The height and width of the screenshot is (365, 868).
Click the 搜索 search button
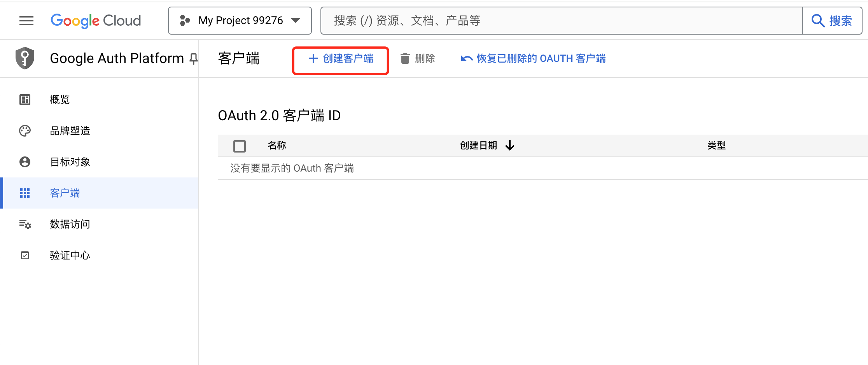[832, 21]
